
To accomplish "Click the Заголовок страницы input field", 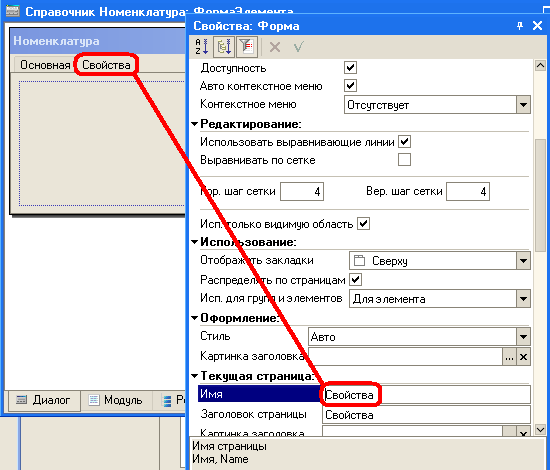I will click(426, 415).
